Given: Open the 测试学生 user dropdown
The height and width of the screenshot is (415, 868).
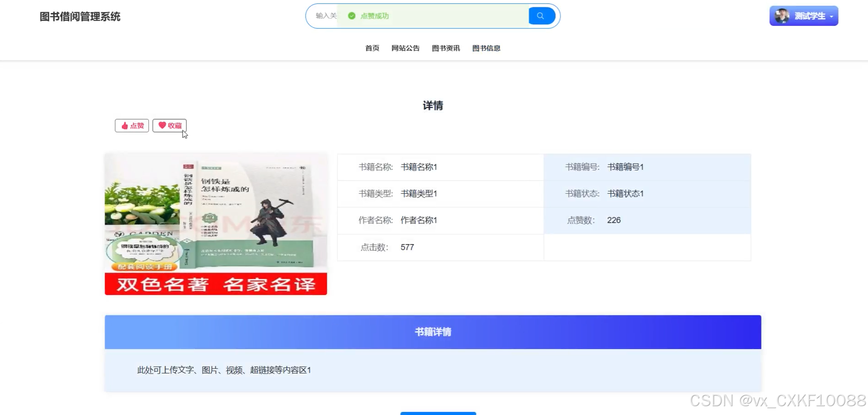Looking at the screenshot, I should point(804,16).
